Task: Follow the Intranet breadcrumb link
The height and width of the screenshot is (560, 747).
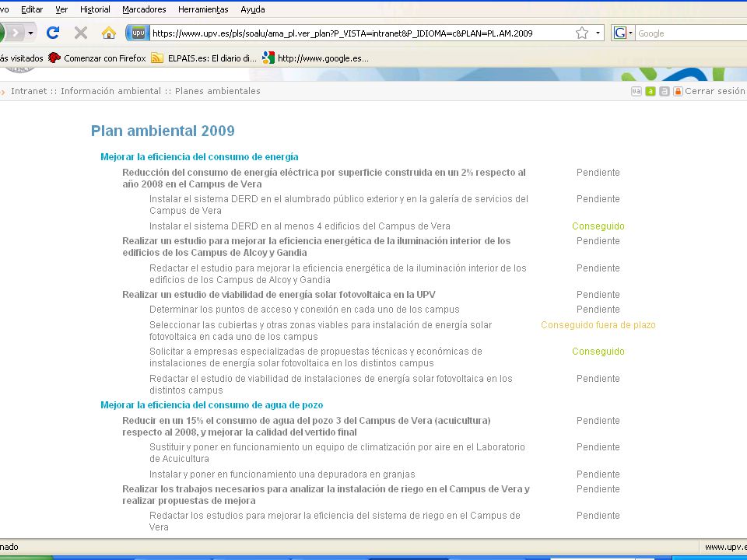Action: 29,91
